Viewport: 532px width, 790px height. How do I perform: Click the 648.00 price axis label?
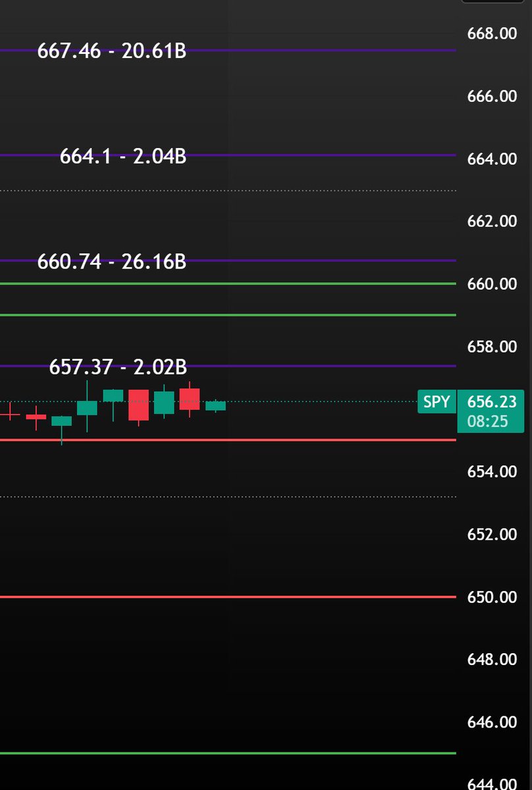coord(491,659)
